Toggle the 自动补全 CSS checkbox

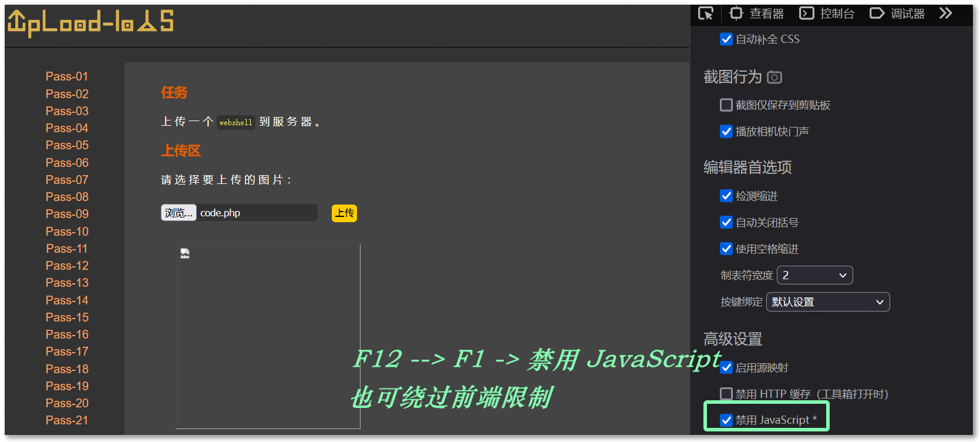pos(726,39)
